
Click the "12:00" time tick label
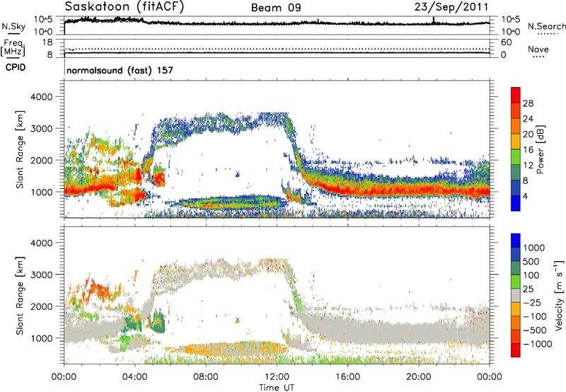click(277, 376)
